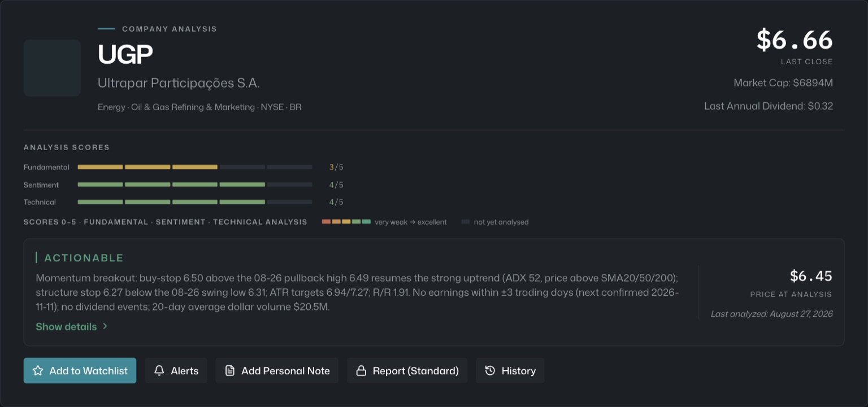Click Market Cap: $6894M

click(x=783, y=83)
